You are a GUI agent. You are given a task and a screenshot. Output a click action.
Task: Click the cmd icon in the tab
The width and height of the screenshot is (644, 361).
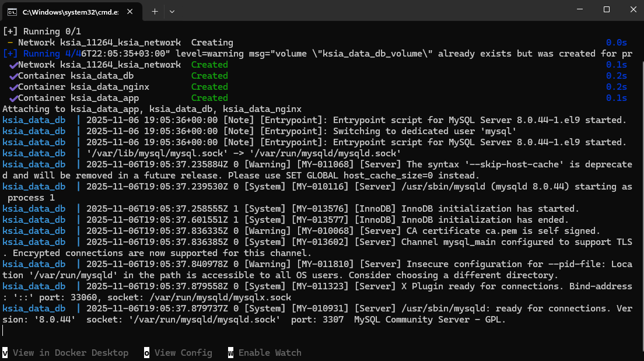[12, 11]
